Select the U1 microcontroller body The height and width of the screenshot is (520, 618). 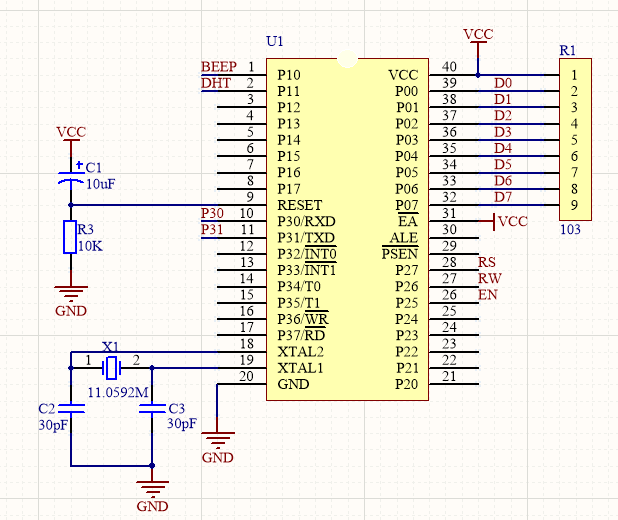[347, 229]
